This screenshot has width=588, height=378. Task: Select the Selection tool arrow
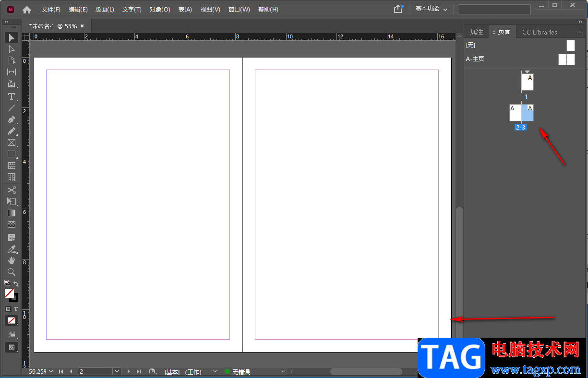click(x=12, y=37)
